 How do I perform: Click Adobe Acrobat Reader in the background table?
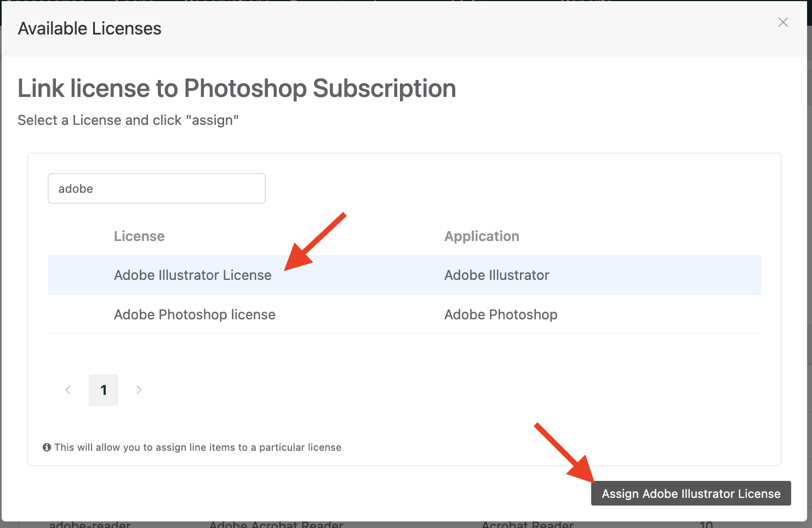point(276,525)
